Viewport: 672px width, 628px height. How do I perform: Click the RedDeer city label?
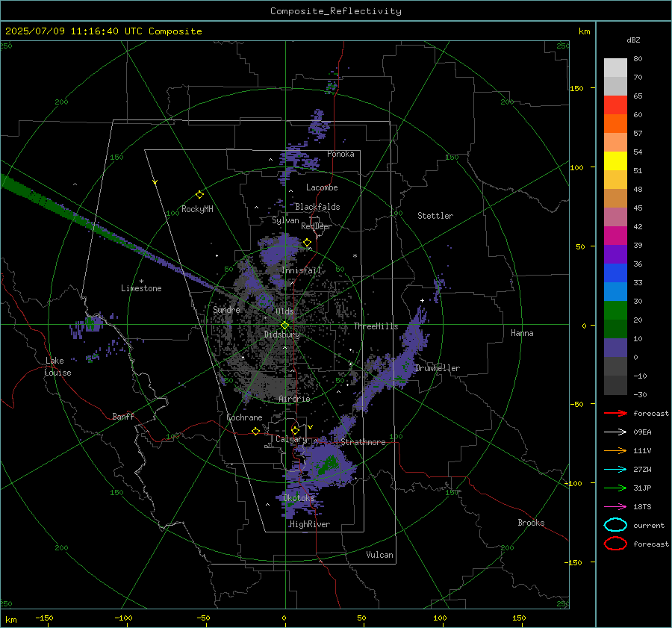point(317,226)
